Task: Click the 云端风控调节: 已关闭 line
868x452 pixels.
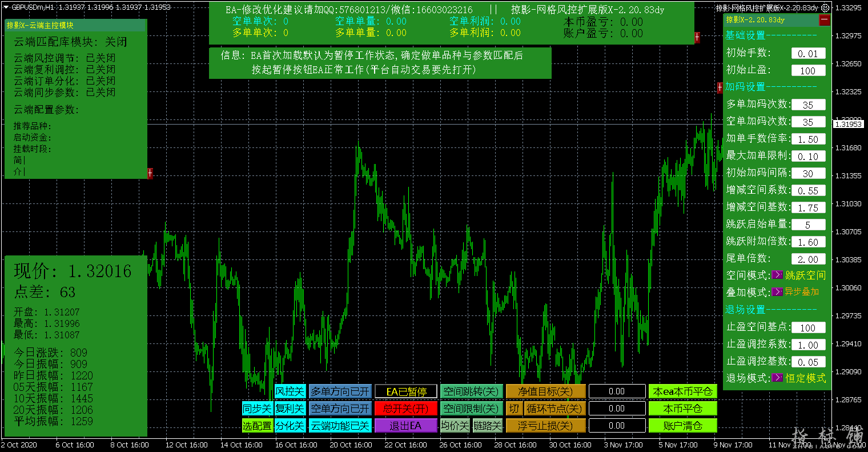Action: click(65, 58)
